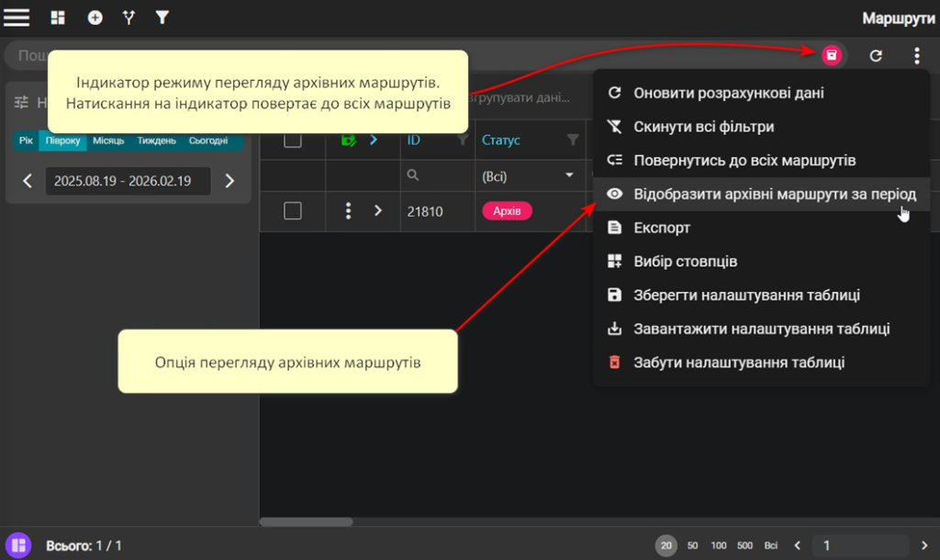Image resolution: width=940 pixels, height=560 pixels.
Task: Choose the Тиждень period tab
Action: point(156,140)
